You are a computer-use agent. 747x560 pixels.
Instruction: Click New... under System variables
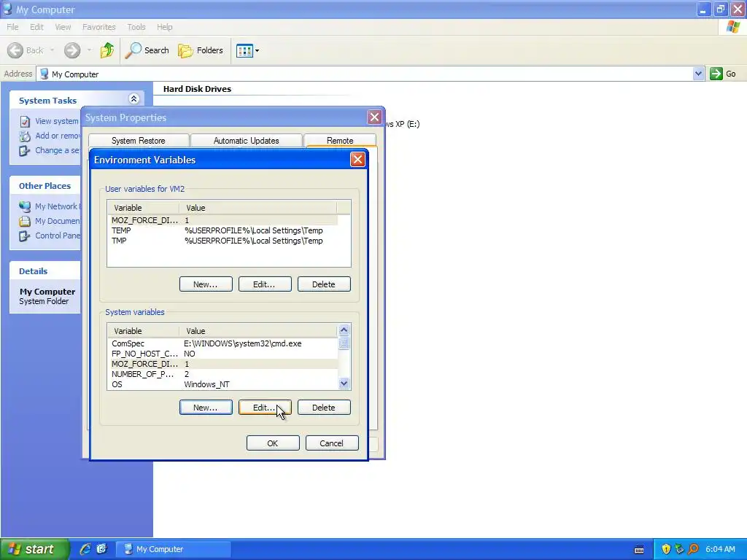(x=206, y=408)
